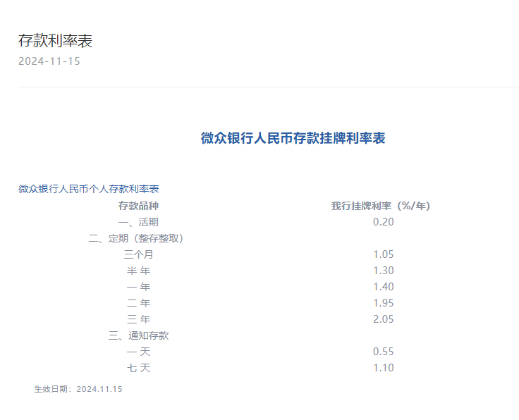Select the 1.05 rate value
The height and width of the screenshot is (420, 519).
click(383, 254)
